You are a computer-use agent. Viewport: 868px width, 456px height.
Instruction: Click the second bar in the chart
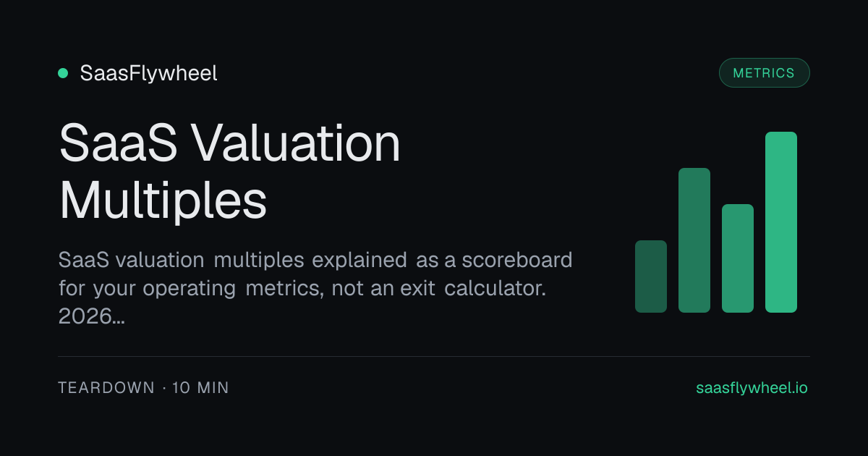pos(694,240)
